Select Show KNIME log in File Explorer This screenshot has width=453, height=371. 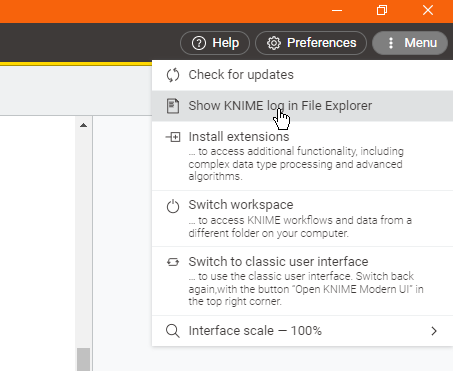click(x=302, y=106)
